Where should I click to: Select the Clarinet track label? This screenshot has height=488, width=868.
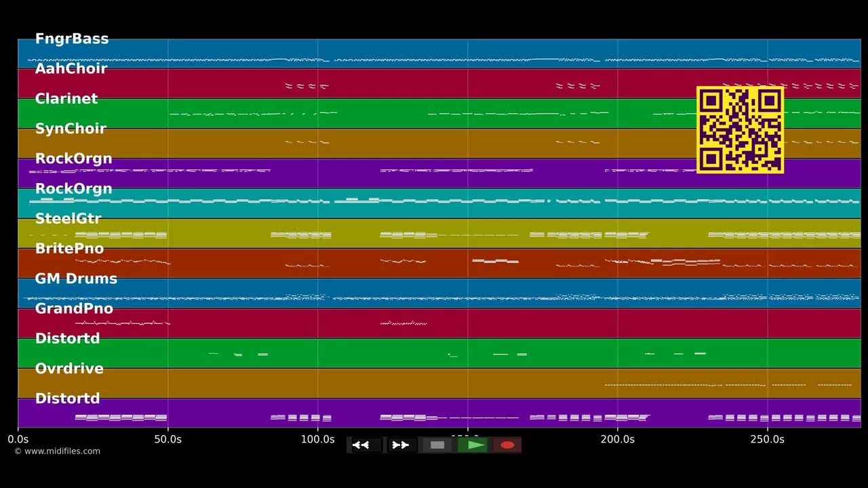[66, 98]
